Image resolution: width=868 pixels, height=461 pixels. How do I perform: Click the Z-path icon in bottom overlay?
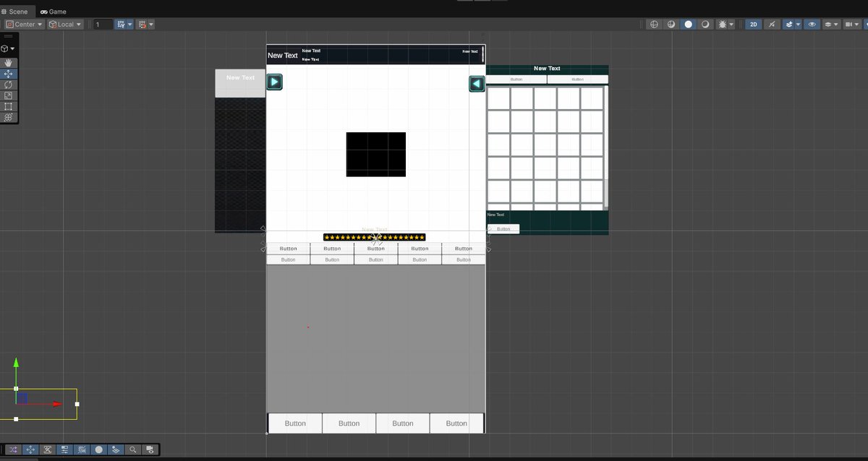coord(48,449)
